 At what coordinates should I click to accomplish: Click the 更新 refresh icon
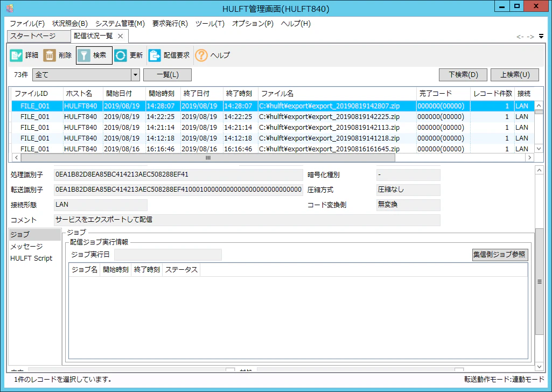(121, 55)
